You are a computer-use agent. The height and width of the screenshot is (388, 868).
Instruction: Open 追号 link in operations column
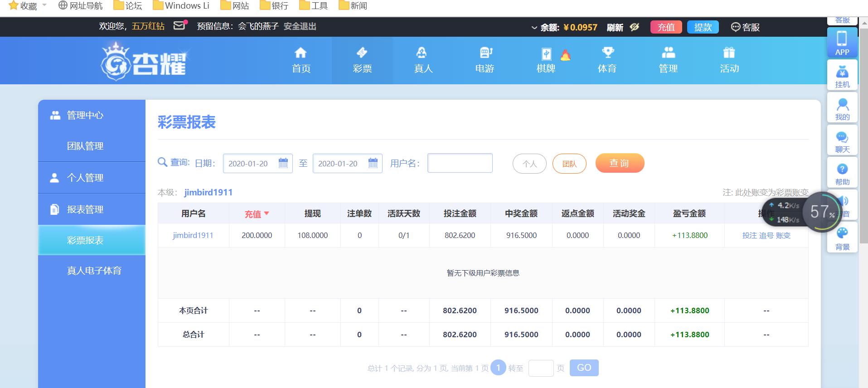[x=766, y=235]
